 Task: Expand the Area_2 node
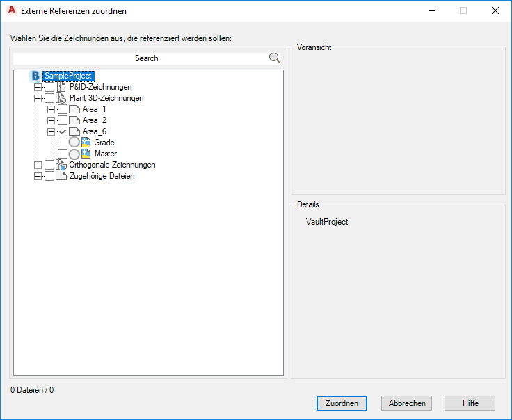click(x=51, y=120)
